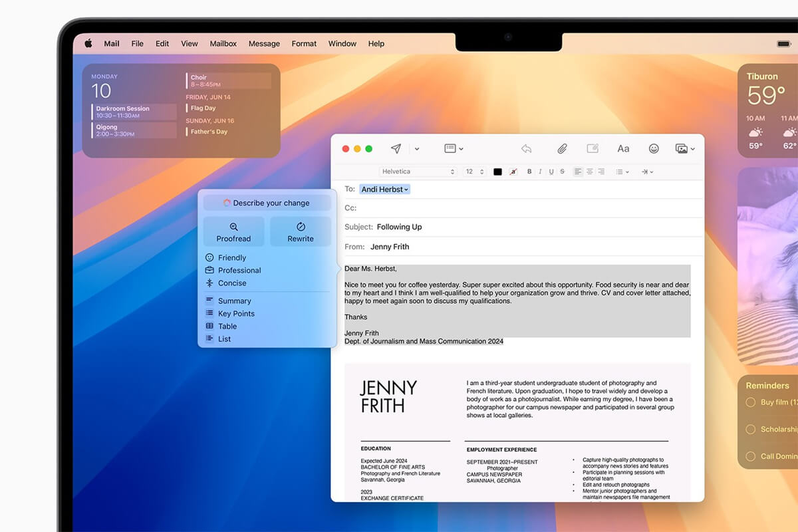
Task: Open the Helvetica font dropdown
Action: point(418,172)
